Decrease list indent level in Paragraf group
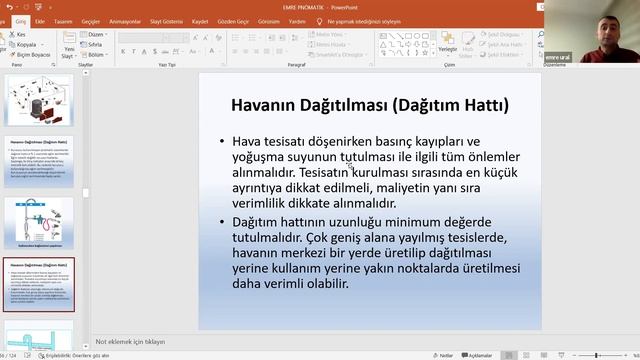This screenshot has height=360, width=640. point(271,38)
